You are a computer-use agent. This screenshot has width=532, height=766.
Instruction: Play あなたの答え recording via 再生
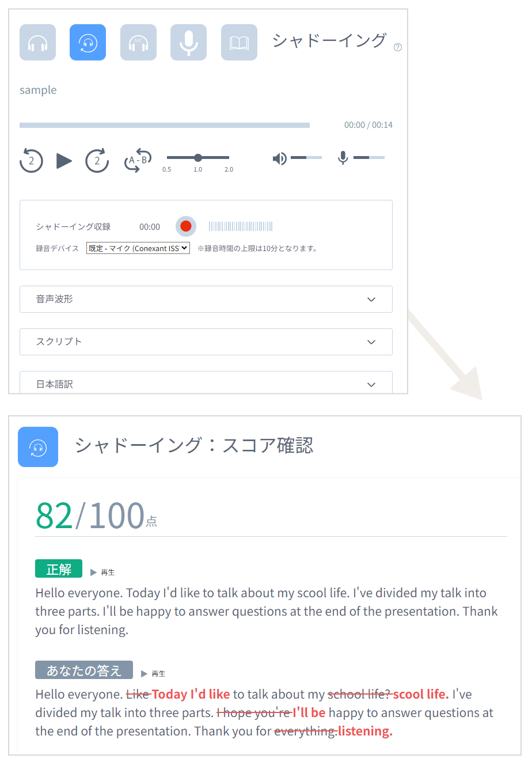click(x=153, y=673)
